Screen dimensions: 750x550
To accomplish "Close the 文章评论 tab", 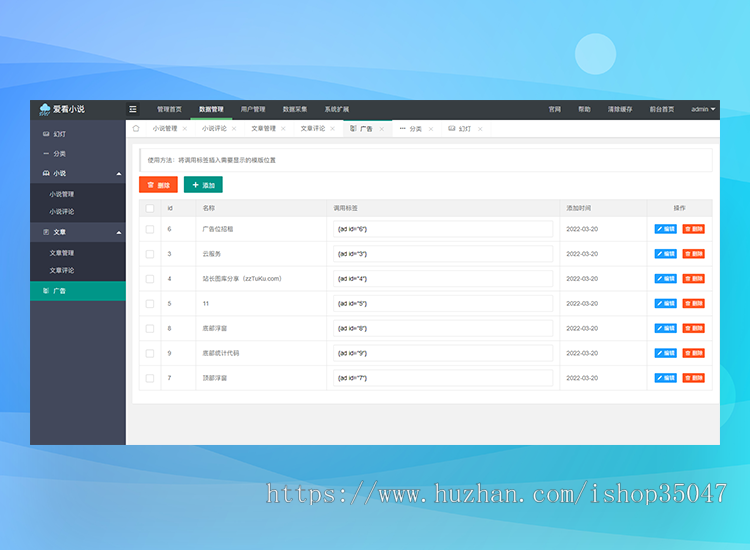I will pos(332,129).
